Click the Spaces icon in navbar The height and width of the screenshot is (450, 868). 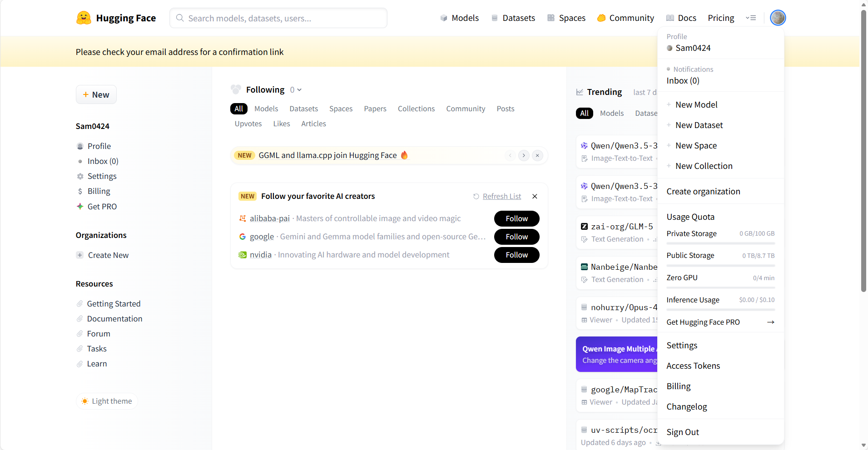pos(551,18)
